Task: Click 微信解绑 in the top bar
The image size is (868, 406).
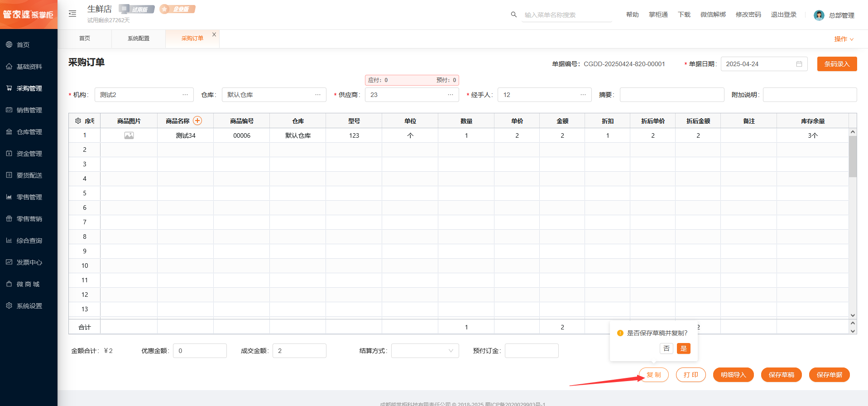Action: point(713,14)
